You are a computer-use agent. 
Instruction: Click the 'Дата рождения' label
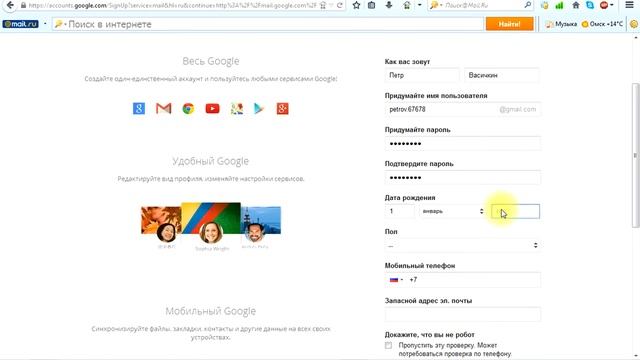coord(410,198)
